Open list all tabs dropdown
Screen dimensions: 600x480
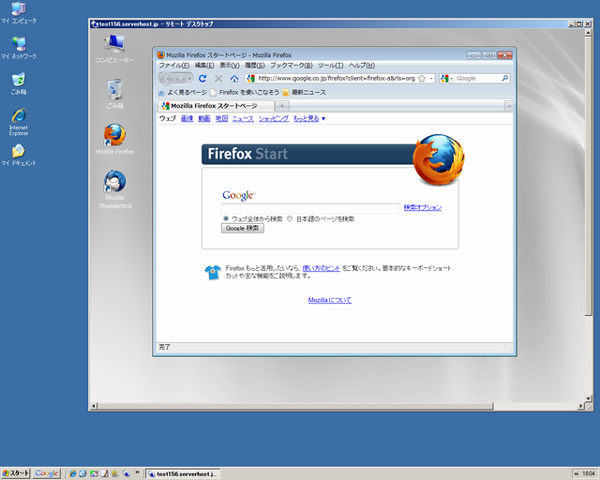click(509, 106)
